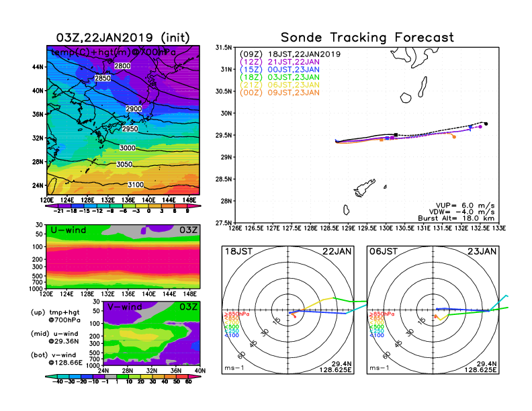532x411 pixels.
Task: Select purple legend entry "(12Z) 21JST,22JAN"
Action: 279,62
